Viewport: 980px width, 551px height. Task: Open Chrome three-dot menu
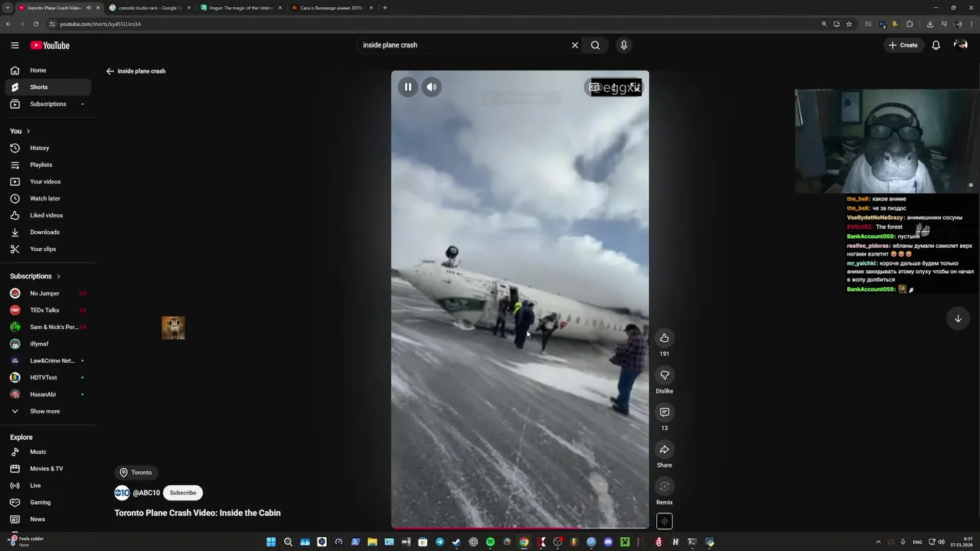tap(971, 24)
